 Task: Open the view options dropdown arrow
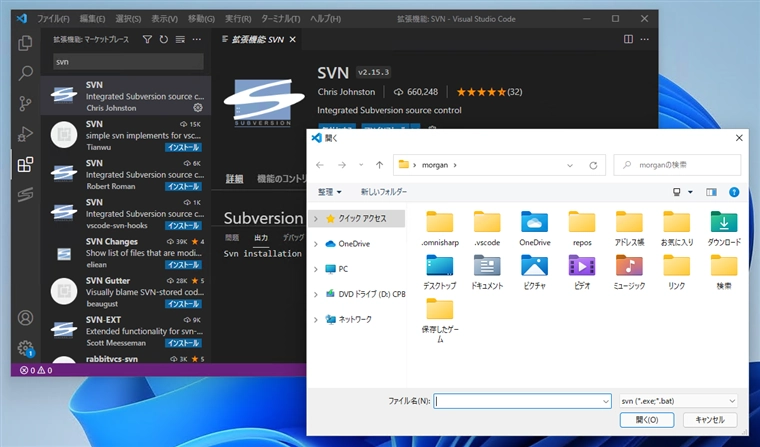(x=690, y=192)
